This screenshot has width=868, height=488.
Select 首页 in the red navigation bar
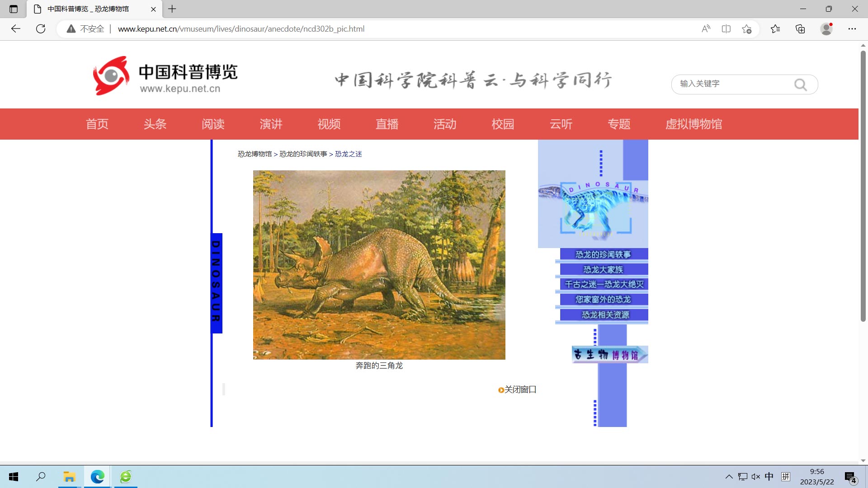click(x=97, y=124)
